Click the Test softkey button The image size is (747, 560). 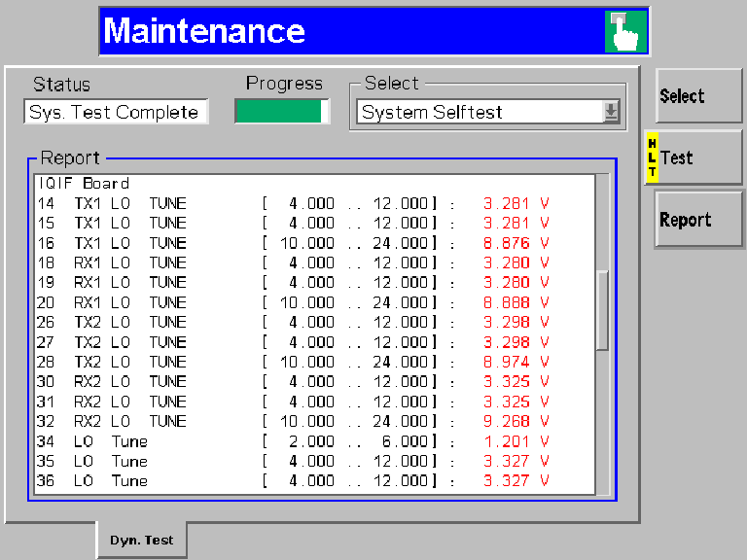[x=694, y=157]
